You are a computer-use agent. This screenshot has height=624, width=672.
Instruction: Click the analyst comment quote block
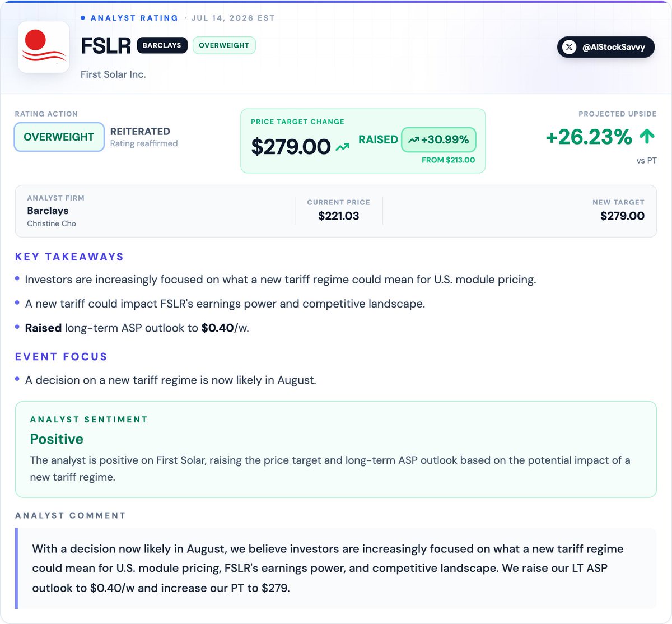(x=336, y=569)
